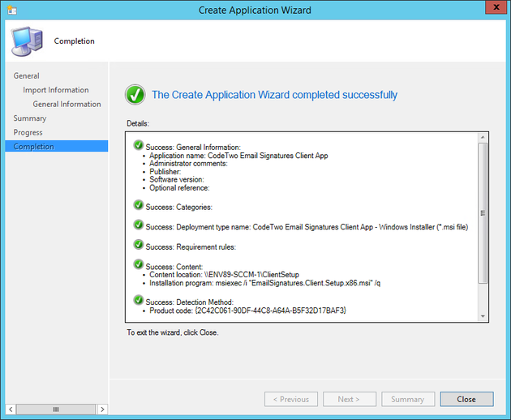Click the Next button

pyautogui.click(x=350, y=399)
